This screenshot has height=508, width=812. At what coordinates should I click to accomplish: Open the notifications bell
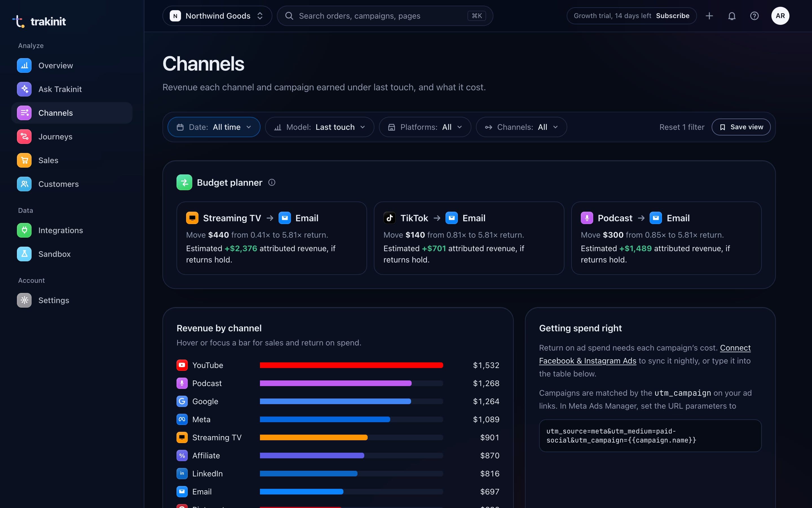point(732,16)
